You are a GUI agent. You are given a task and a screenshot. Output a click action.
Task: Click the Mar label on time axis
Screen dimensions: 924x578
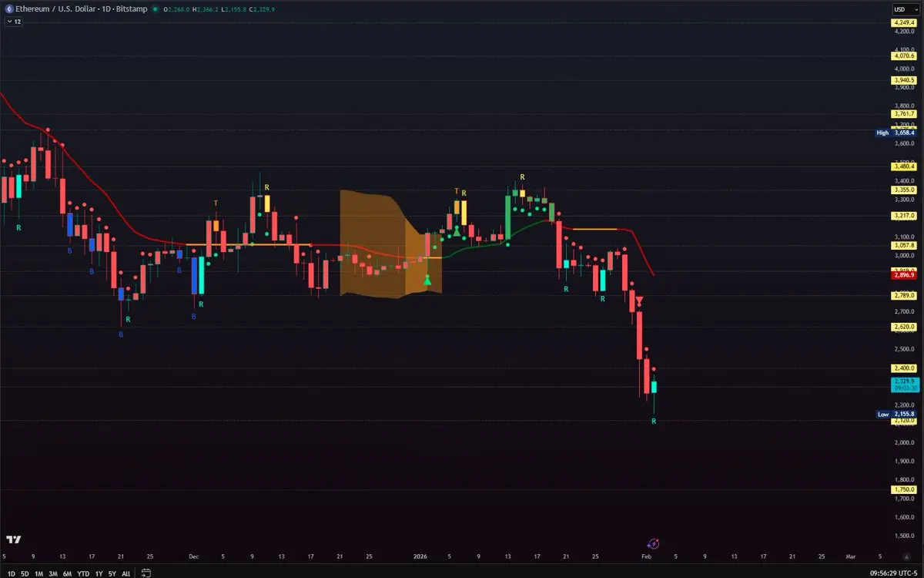tap(851, 556)
